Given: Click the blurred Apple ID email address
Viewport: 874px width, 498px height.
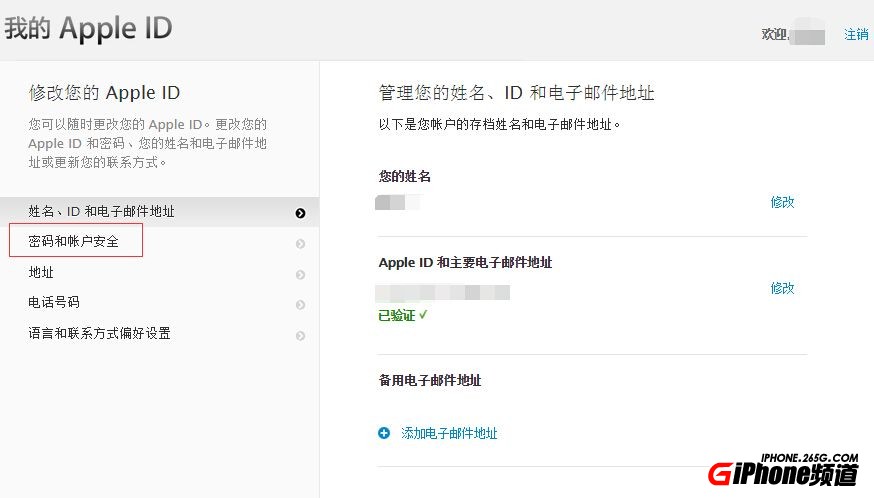Looking at the screenshot, I should 443,292.
